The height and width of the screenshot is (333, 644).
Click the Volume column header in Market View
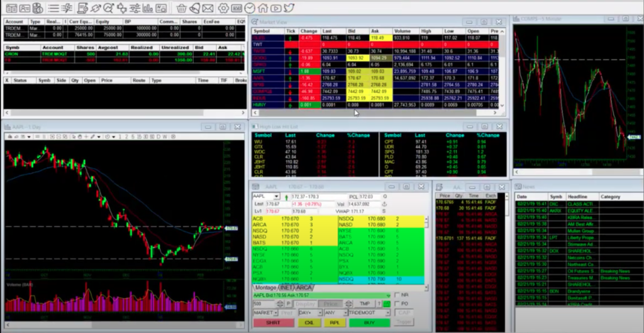coord(406,31)
